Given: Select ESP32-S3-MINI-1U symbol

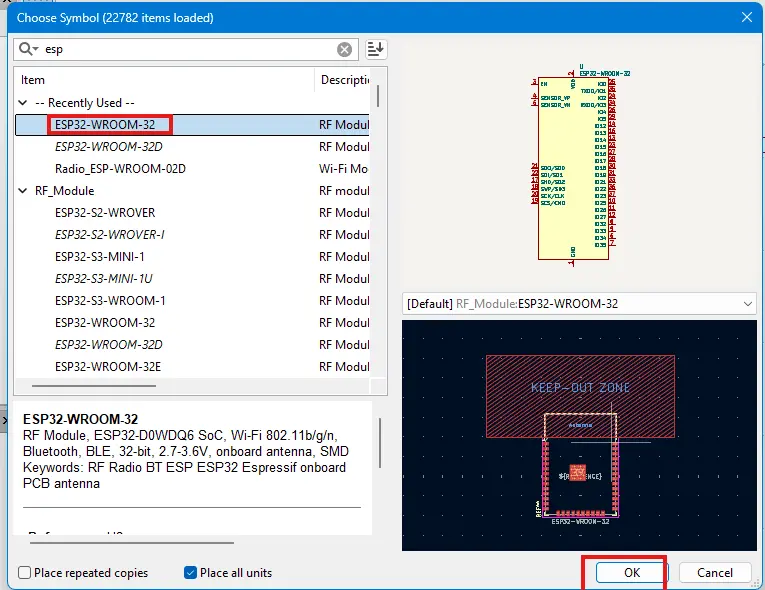Looking at the screenshot, I should (x=192, y=279).
